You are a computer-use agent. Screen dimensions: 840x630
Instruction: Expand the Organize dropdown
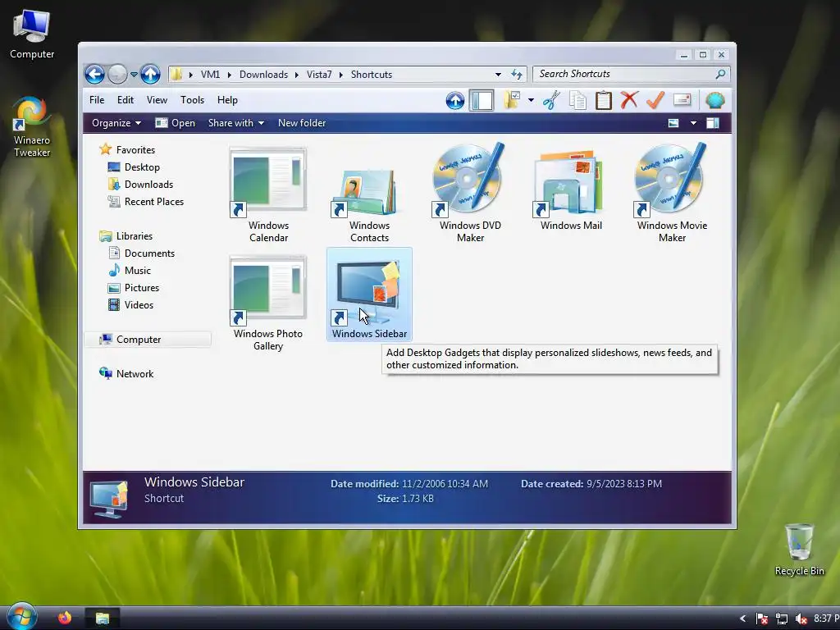pyautogui.click(x=116, y=123)
